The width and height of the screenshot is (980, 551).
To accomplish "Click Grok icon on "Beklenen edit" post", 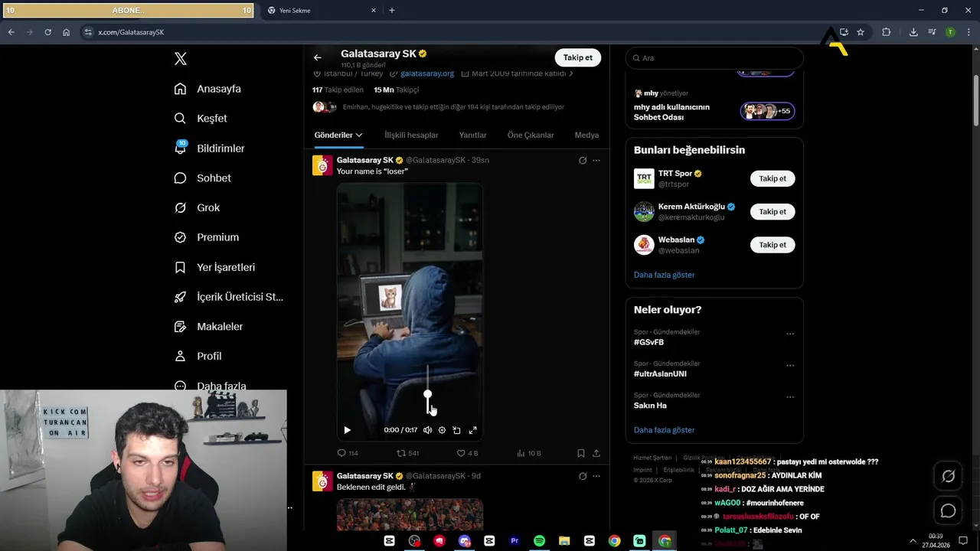I will pos(583,476).
